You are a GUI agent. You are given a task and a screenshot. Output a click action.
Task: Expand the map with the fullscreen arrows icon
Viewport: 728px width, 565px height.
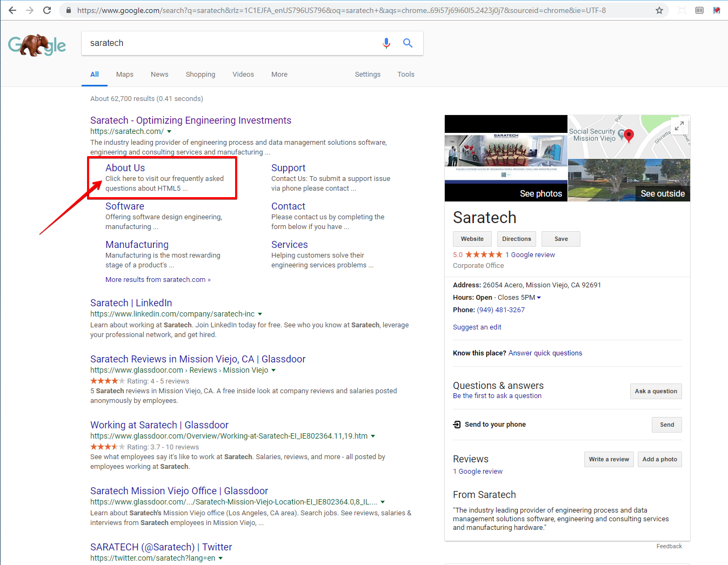[679, 125]
